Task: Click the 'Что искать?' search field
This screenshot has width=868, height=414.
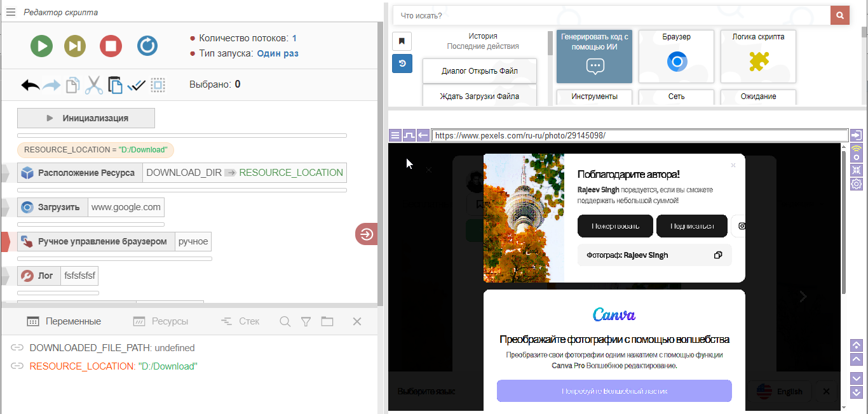Action: [610, 15]
